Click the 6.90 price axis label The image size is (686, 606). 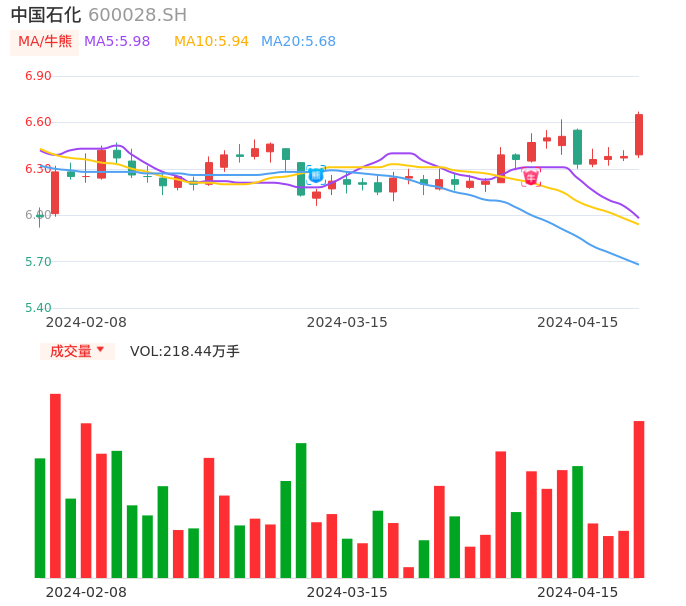point(38,76)
